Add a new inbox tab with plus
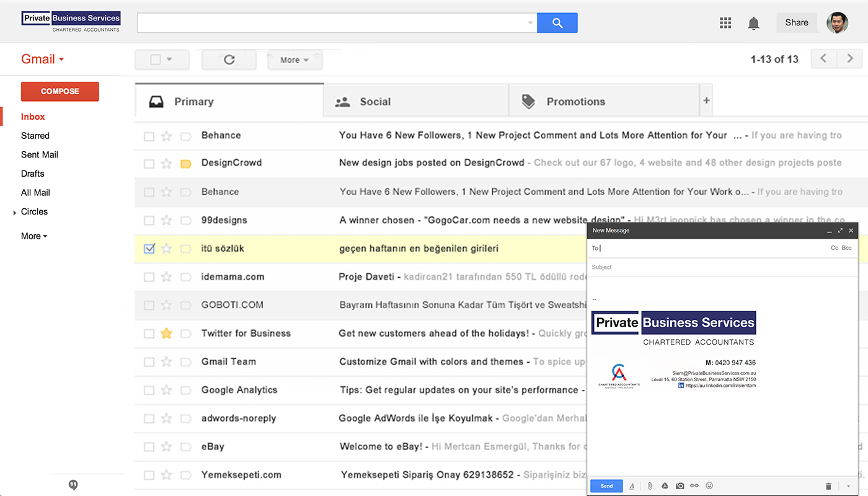Image resolution: width=868 pixels, height=496 pixels. 706,100
